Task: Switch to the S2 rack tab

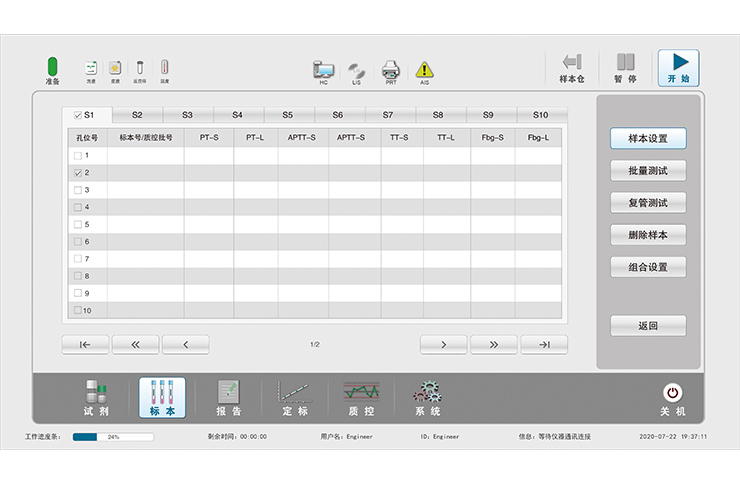Action: (x=137, y=115)
